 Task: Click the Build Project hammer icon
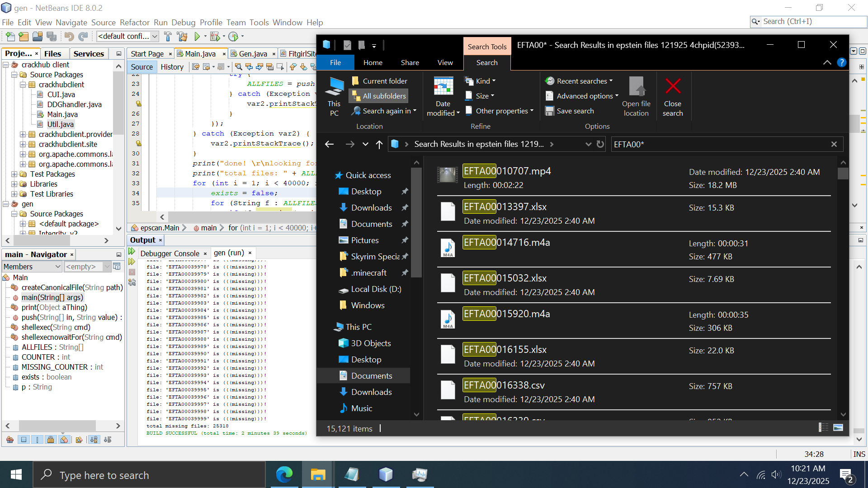coord(168,37)
